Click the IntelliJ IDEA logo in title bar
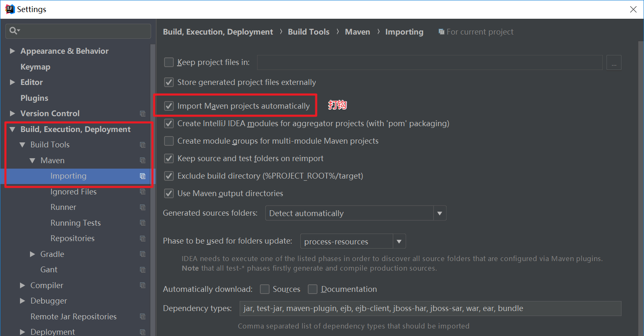644x336 pixels. click(x=10, y=9)
